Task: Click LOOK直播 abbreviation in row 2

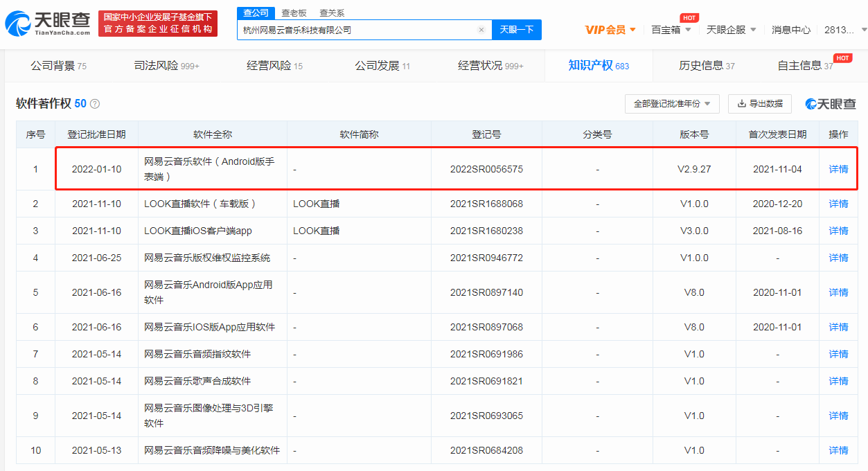Action: pyautogui.click(x=317, y=204)
